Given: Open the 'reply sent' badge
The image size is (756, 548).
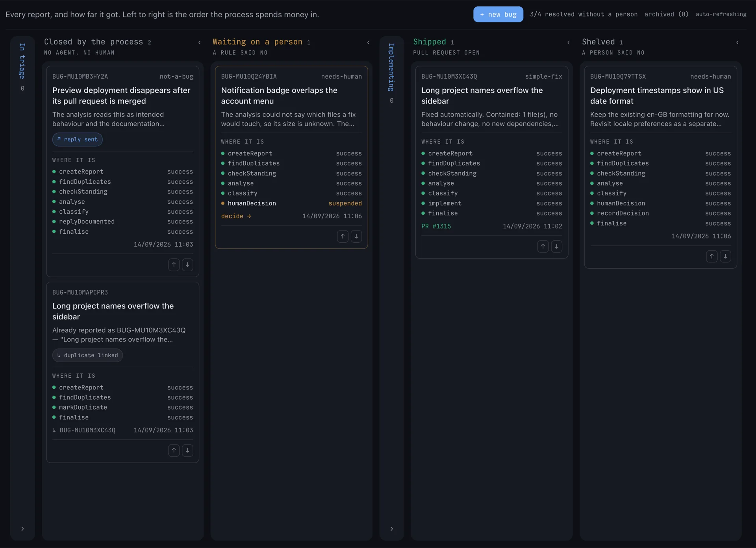Looking at the screenshot, I should click(78, 140).
